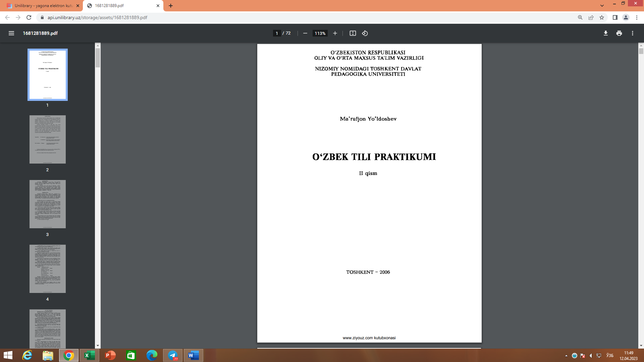Open Microsoft Store from taskbar
This screenshot has height=362, width=644.
(x=131, y=355)
